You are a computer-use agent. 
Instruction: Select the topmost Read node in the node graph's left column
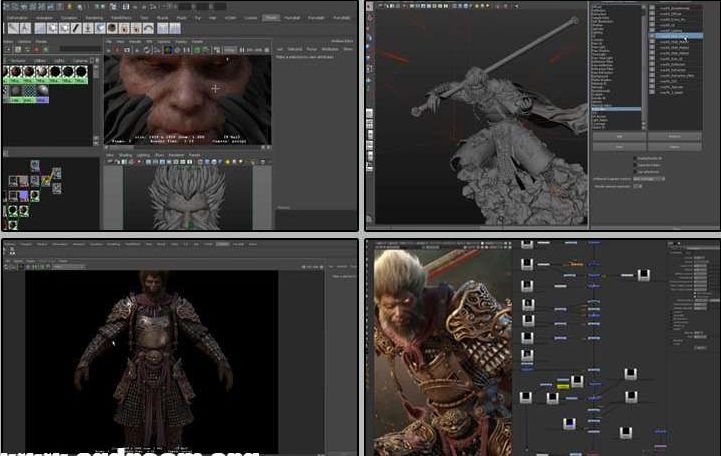[x=527, y=244]
